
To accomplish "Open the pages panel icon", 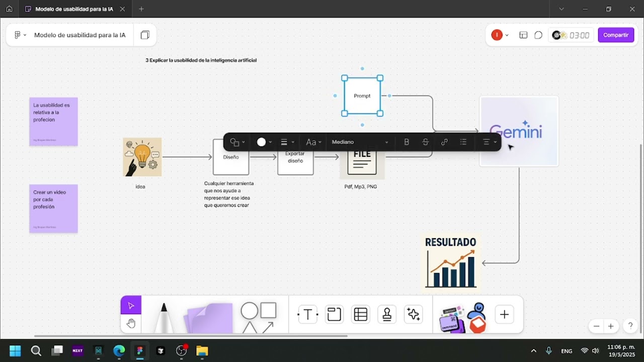I will 145,35.
